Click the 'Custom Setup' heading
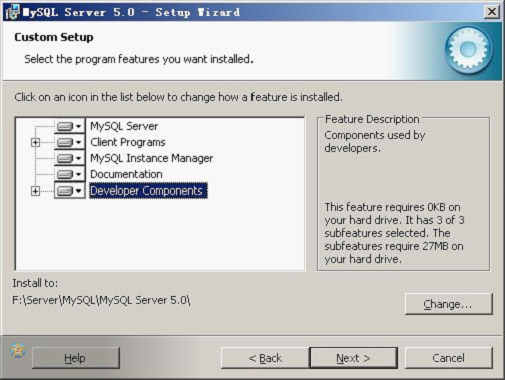The width and height of the screenshot is (505, 380). pos(54,37)
